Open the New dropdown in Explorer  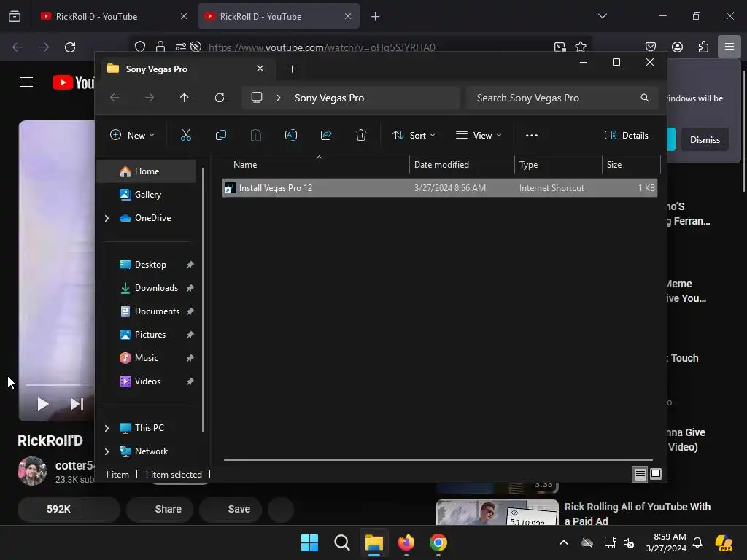pos(132,135)
